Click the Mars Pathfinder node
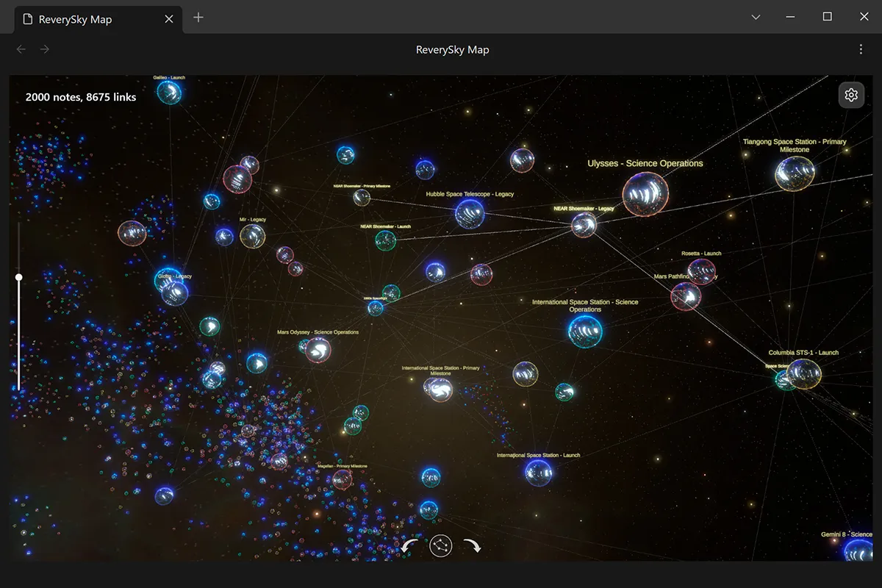 pyautogui.click(x=685, y=296)
